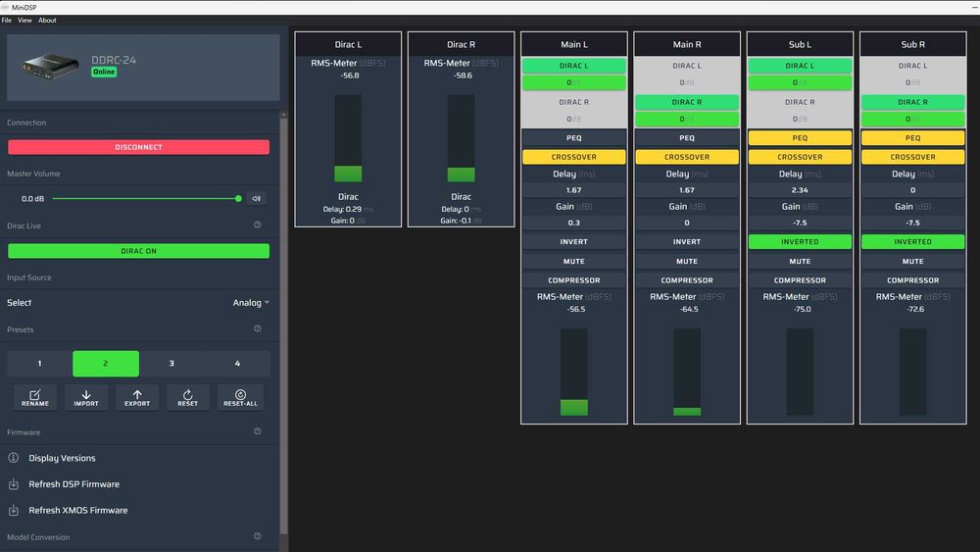Click the Dirac L input RMS meter bar
The width and height of the screenshot is (980, 552).
[x=348, y=138]
